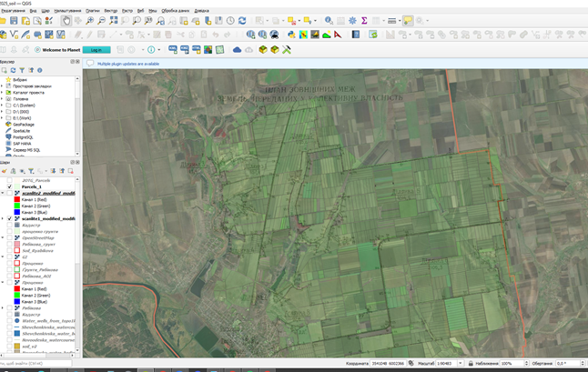Open statistical summary (sigma) tool
Screen dimensions: 588x372
click(x=364, y=20)
